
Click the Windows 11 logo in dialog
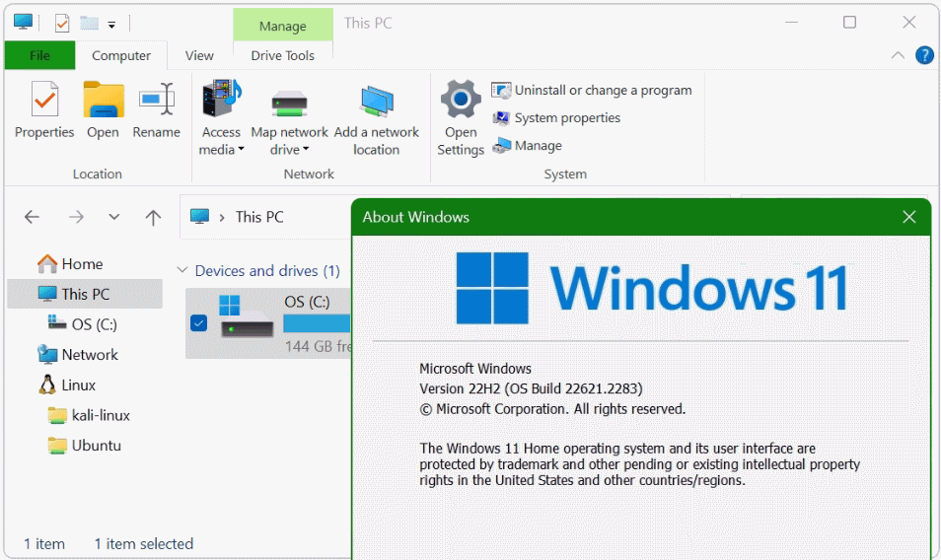(652, 289)
